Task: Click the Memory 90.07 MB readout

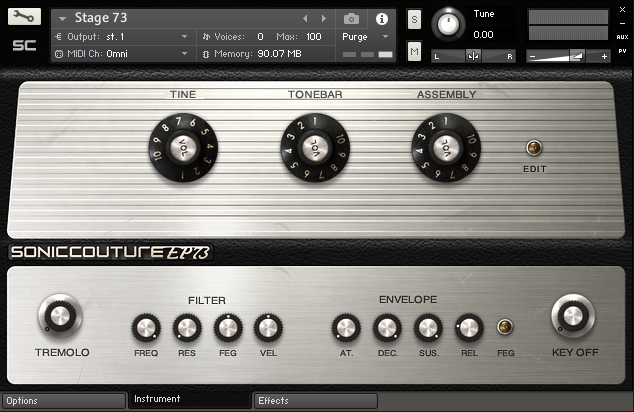Action: click(x=279, y=54)
